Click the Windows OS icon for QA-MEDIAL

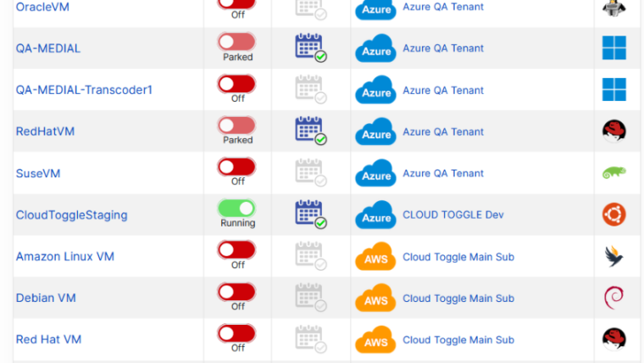coord(613,47)
